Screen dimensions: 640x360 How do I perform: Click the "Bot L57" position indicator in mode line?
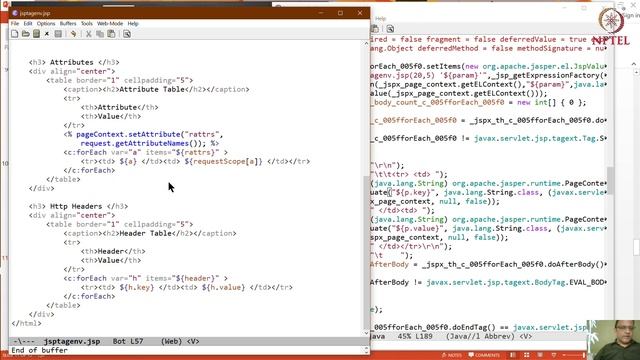tap(128, 341)
